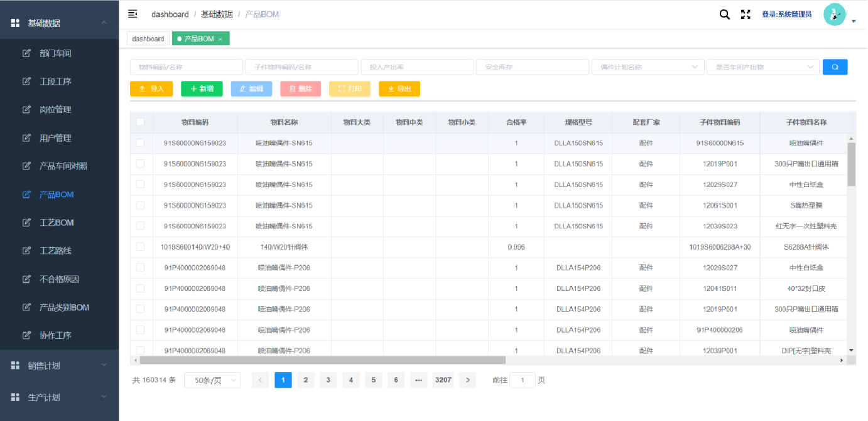
Task: Switch to the dashboard tab
Action: (148, 39)
